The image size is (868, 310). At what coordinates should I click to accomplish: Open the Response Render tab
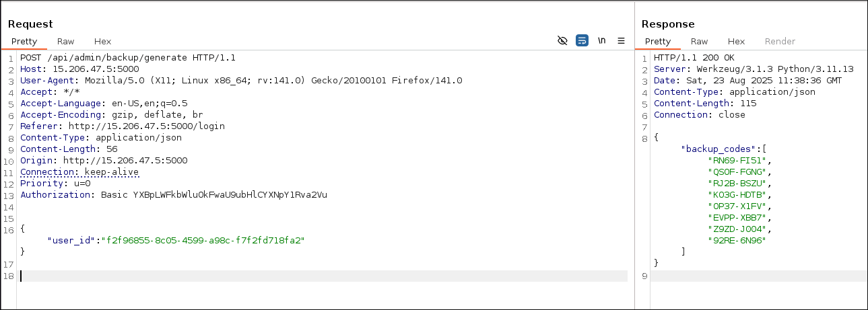click(780, 41)
